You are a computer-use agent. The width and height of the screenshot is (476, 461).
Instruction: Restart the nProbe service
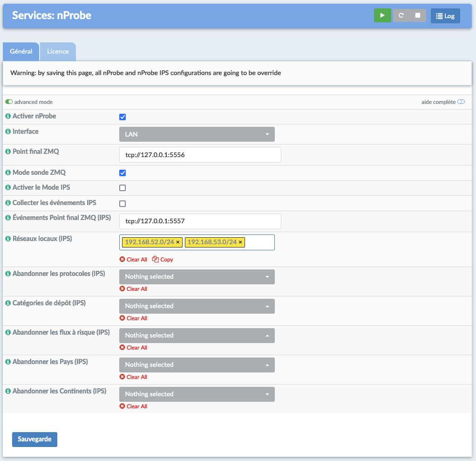point(401,15)
